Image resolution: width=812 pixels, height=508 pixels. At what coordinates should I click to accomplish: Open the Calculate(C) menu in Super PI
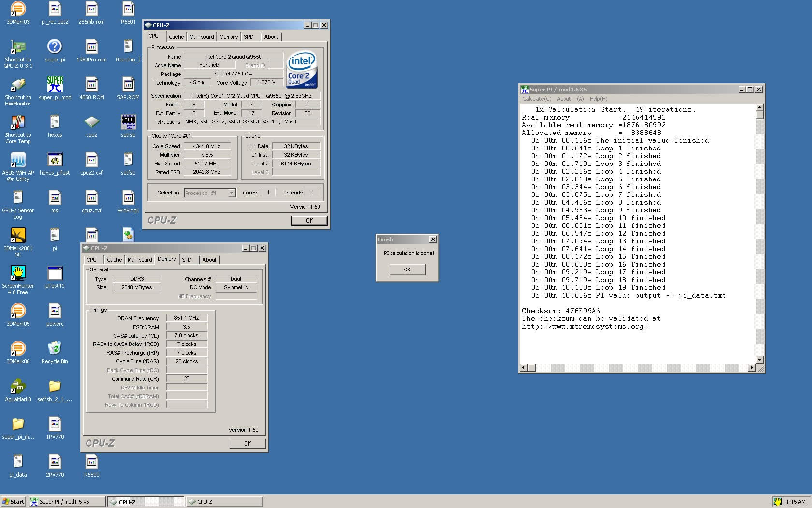(536, 99)
